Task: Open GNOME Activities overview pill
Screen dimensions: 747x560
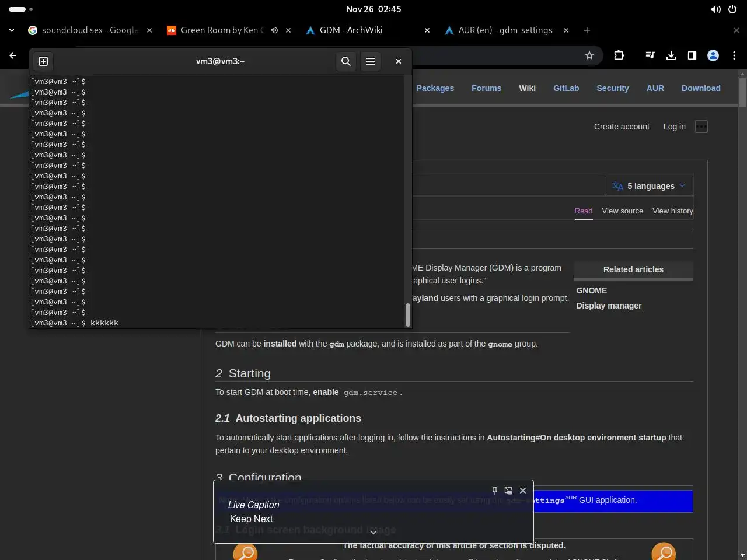Action: [21, 9]
